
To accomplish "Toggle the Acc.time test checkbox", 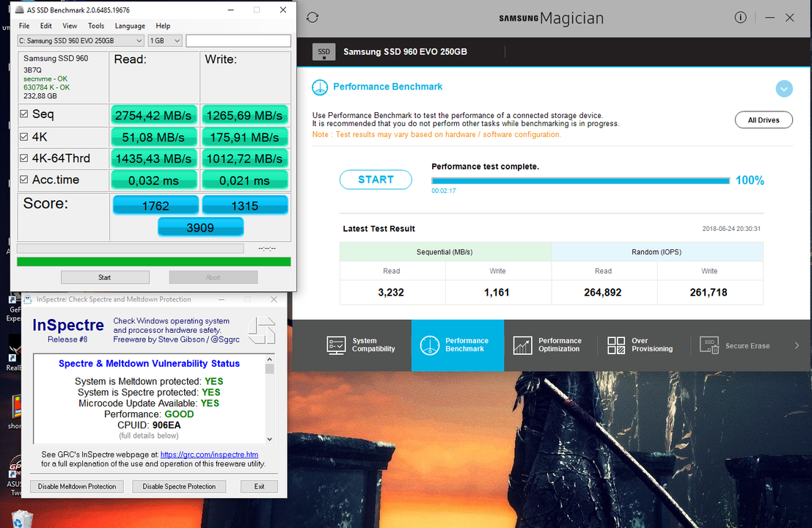I will point(23,180).
